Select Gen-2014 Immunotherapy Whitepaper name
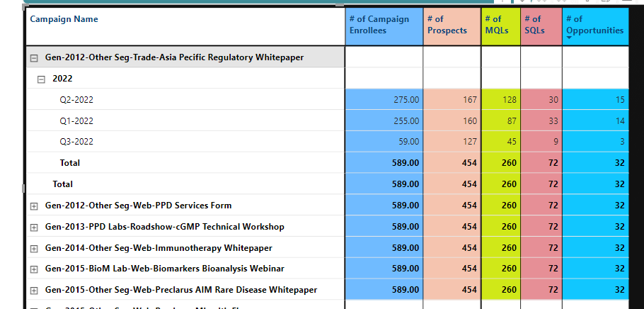Screen dimensions: 644x309 [159, 248]
